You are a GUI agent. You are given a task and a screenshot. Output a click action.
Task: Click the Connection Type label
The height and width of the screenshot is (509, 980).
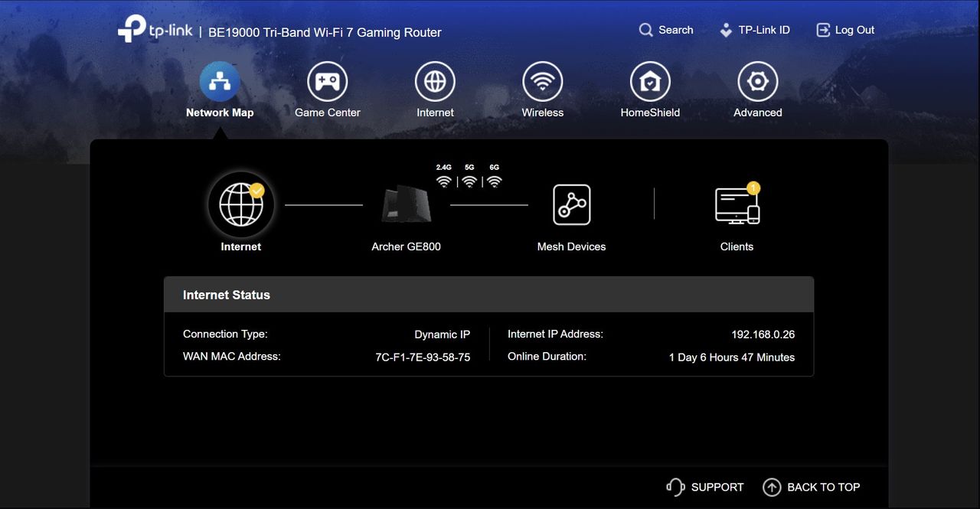tap(225, 334)
